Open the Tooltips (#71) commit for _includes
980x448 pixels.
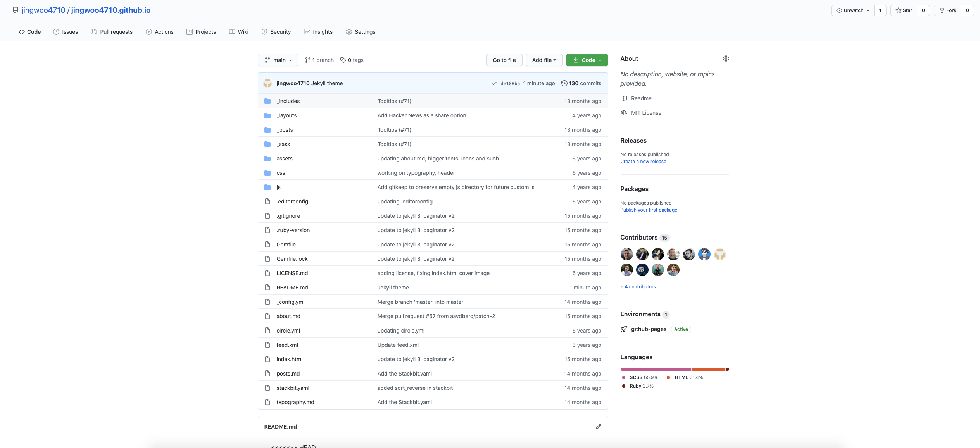(x=394, y=101)
